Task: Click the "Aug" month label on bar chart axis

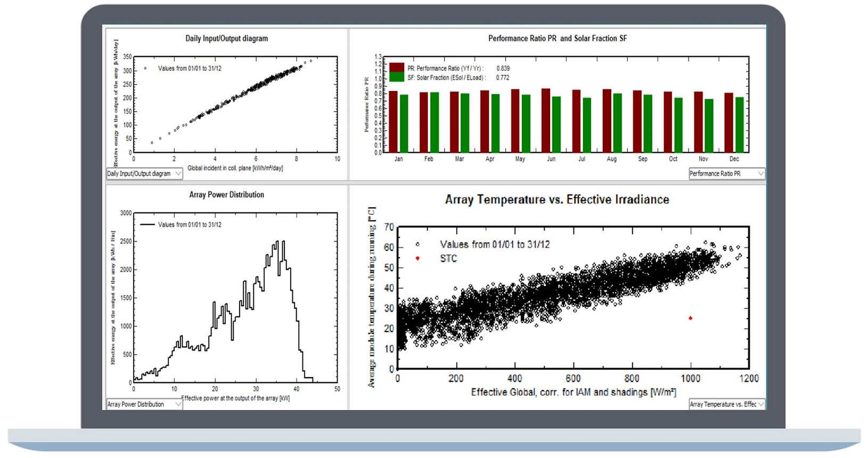Action: click(x=612, y=159)
